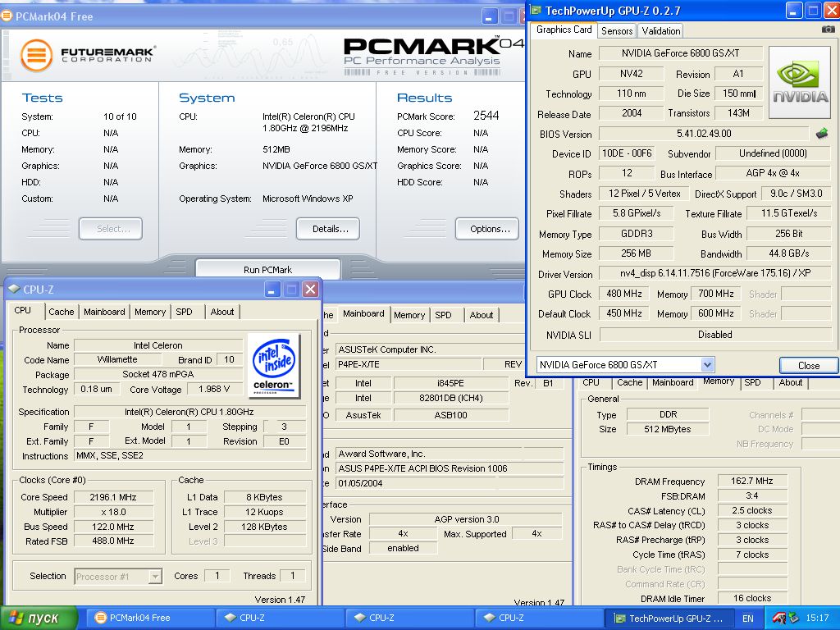840x630 pixels.
Task: Open Mainboard tab in front CPU-Z window
Action: point(104,312)
